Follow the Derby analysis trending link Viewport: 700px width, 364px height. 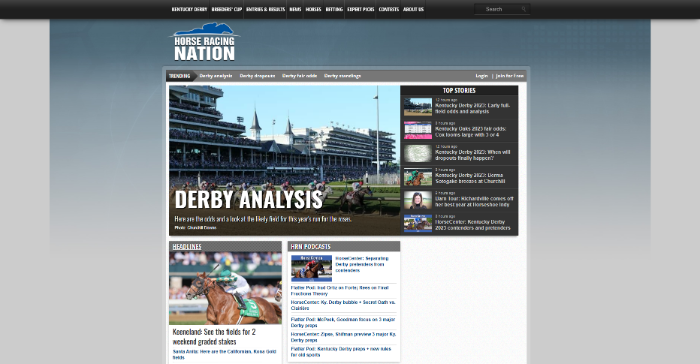[216, 76]
